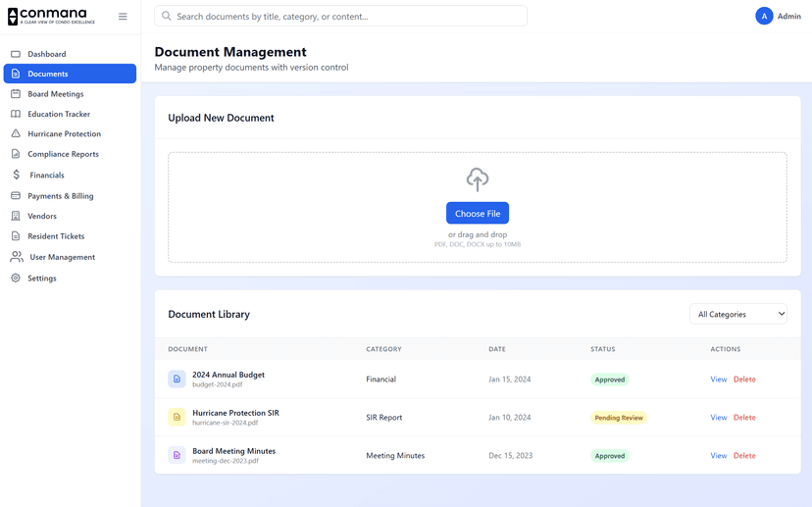Click the Hurricane Protection SIR file icon
812x507 pixels.
pos(177,417)
